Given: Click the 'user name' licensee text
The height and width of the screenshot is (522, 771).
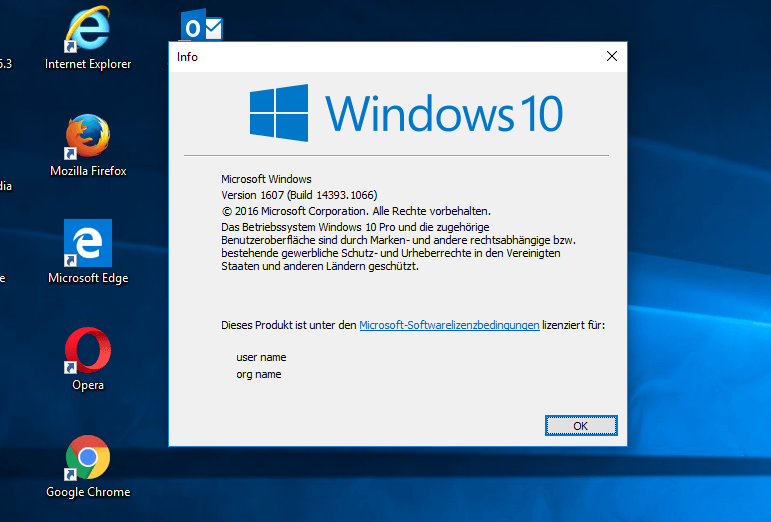Looking at the screenshot, I should [261, 357].
